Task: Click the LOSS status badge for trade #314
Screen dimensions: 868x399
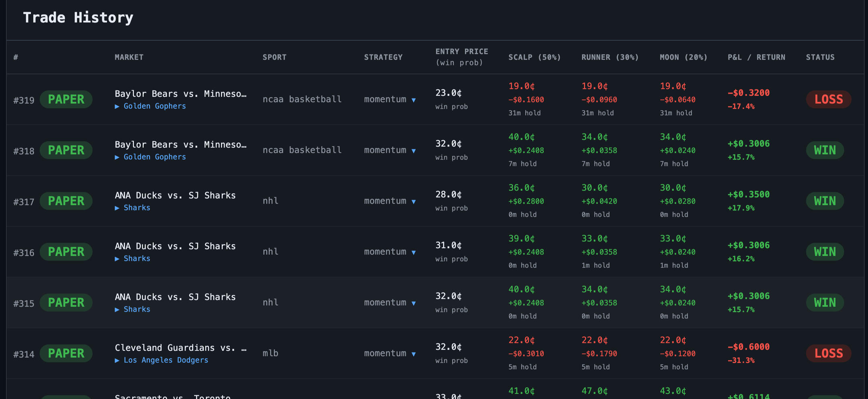Action: (829, 354)
